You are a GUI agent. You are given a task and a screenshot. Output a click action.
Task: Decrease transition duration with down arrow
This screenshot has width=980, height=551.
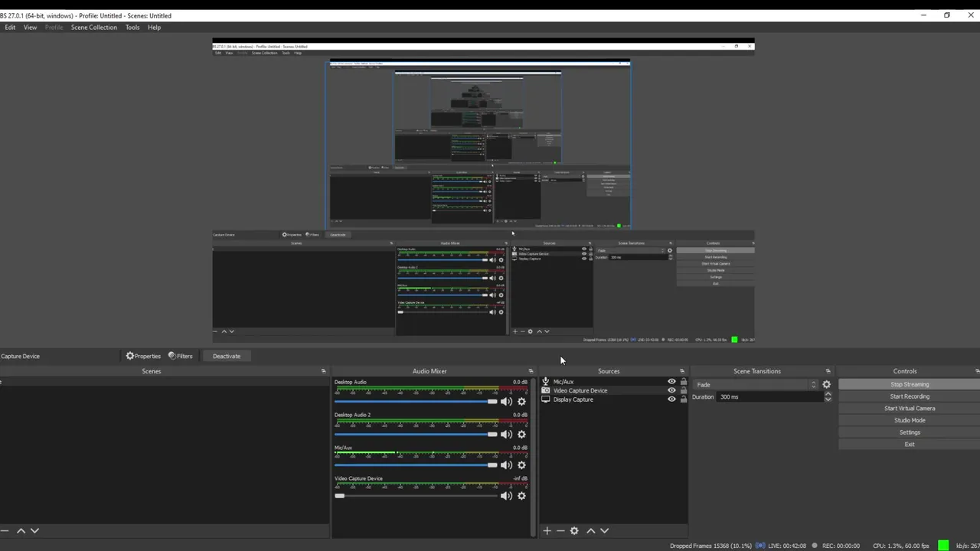[x=828, y=399]
